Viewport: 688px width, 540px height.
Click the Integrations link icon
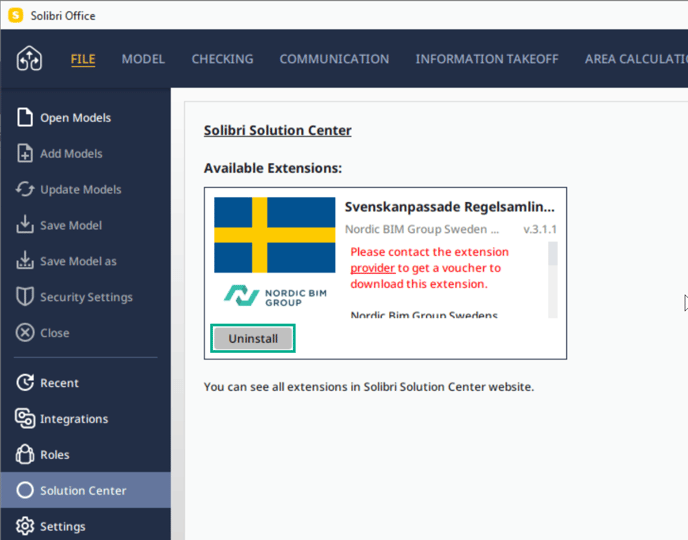[x=25, y=418]
